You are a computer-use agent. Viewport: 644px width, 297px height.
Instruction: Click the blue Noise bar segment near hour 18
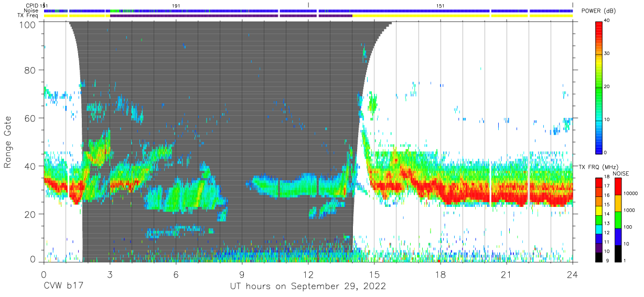(x=404, y=10)
